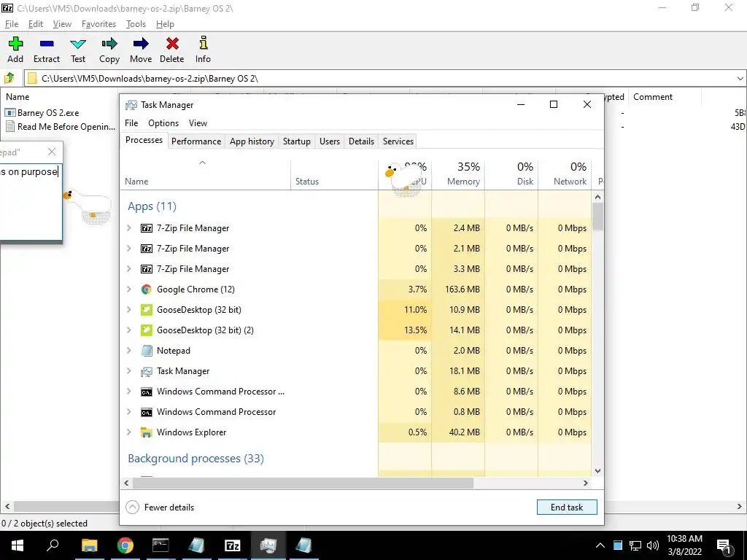Open Task Manager Options menu

click(x=163, y=123)
